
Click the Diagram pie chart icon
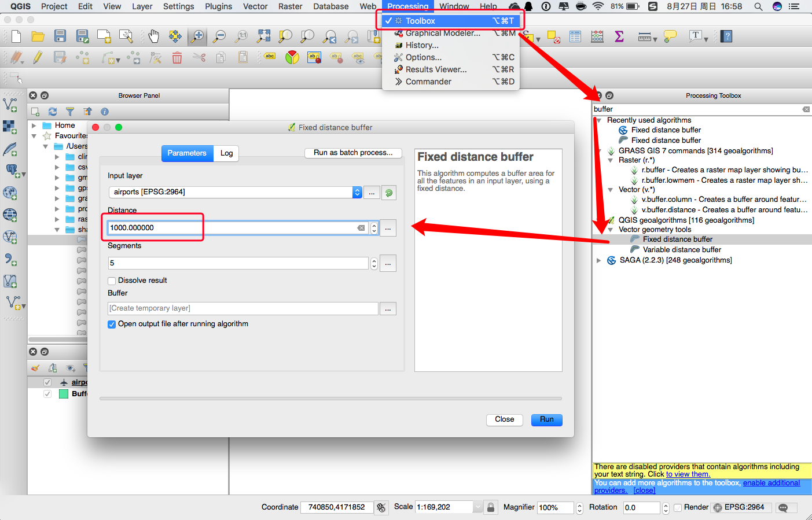(292, 57)
